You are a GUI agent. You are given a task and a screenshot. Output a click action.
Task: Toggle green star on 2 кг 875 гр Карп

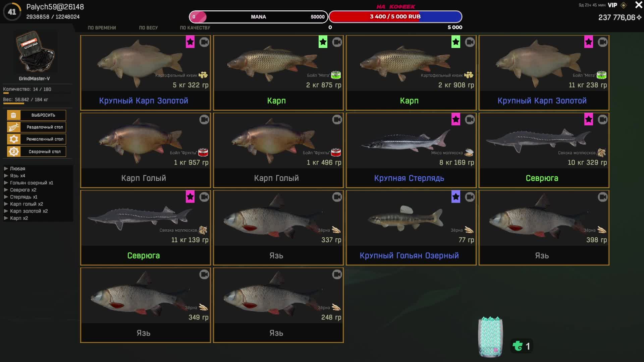point(323,42)
